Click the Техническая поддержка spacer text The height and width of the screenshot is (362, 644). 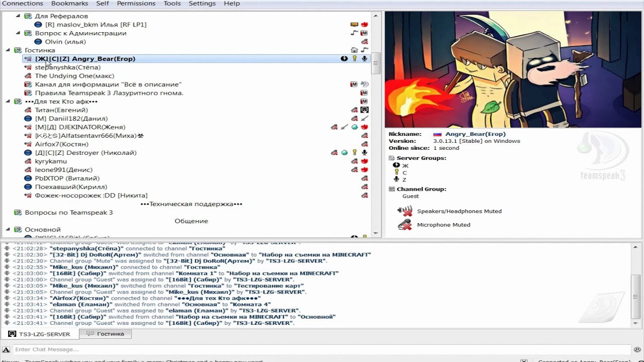click(191, 204)
